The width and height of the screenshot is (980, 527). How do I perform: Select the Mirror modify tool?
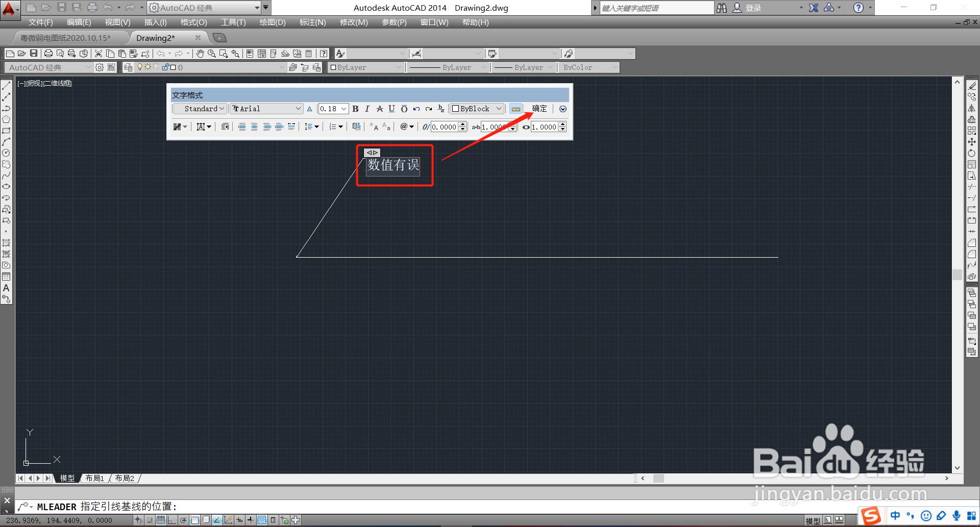[972, 108]
